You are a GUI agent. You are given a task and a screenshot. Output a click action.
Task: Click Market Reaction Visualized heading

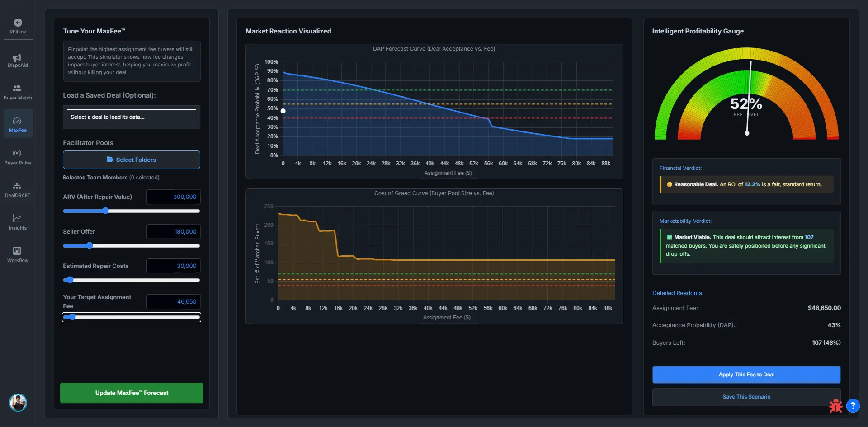tap(288, 31)
